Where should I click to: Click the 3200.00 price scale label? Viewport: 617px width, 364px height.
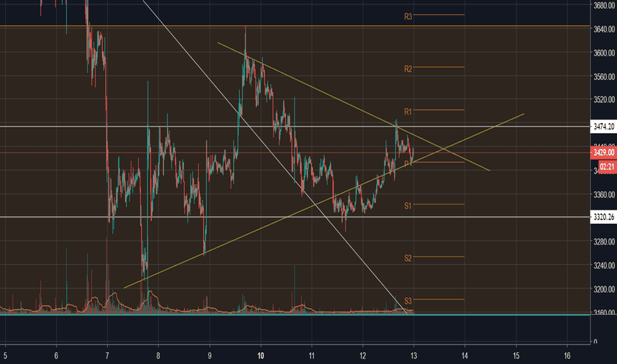coord(604,289)
